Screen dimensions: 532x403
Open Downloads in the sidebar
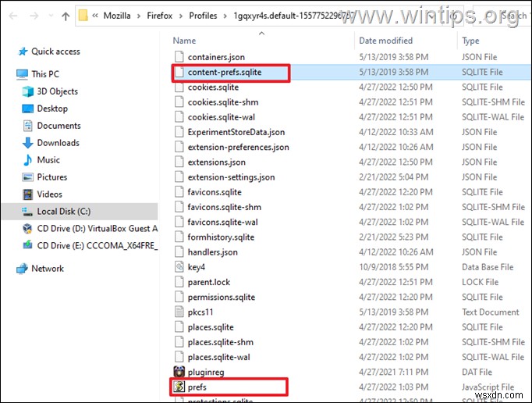pos(58,143)
